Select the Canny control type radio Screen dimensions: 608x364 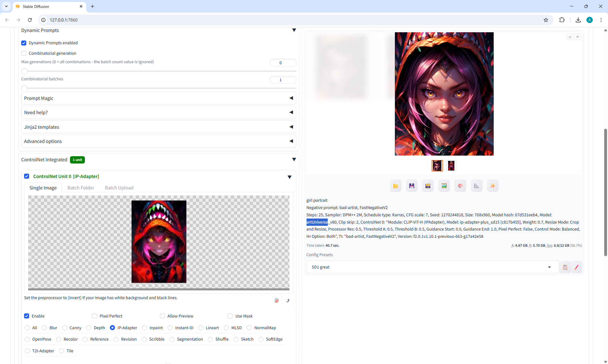coord(65,328)
